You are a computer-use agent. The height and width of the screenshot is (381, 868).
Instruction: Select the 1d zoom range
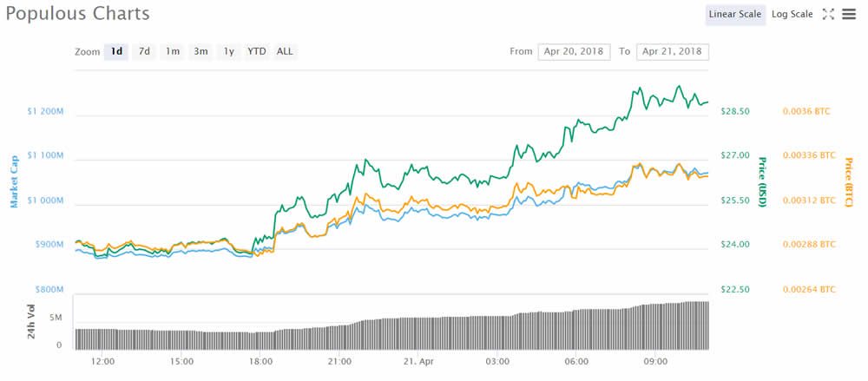coord(115,51)
